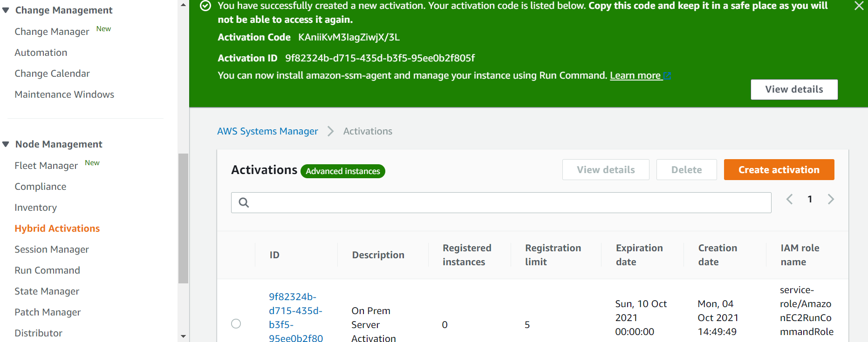Click the Delete button
The width and height of the screenshot is (868, 342).
(686, 170)
